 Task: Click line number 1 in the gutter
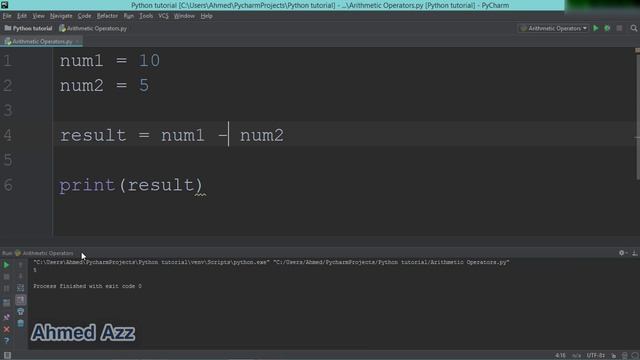click(x=7, y=61)
